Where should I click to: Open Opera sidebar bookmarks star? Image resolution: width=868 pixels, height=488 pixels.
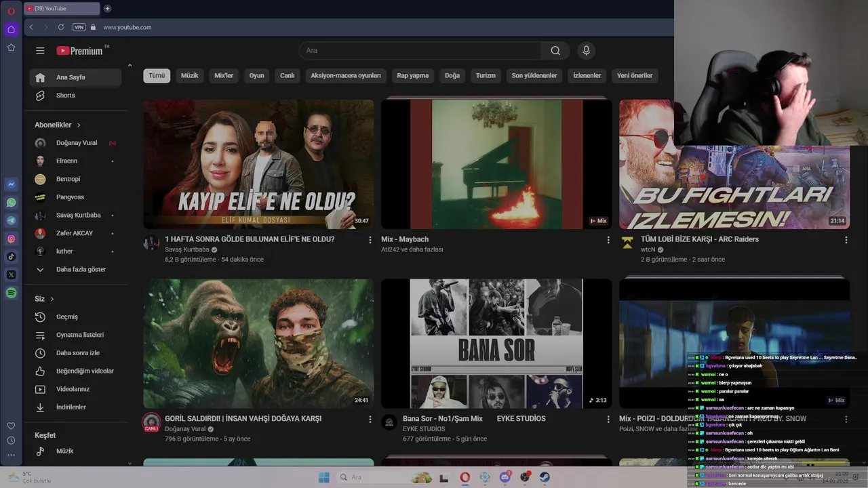12,47
